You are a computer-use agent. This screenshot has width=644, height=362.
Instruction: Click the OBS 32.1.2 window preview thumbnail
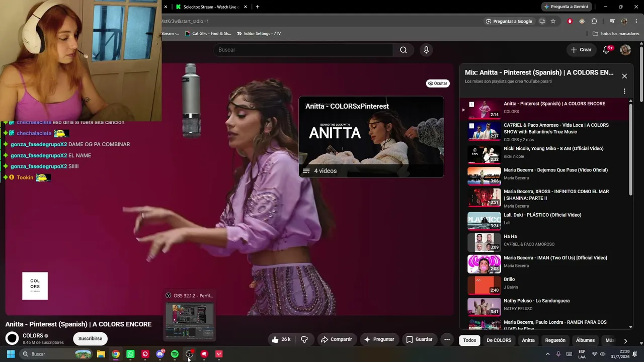click(x=190, y=320)
